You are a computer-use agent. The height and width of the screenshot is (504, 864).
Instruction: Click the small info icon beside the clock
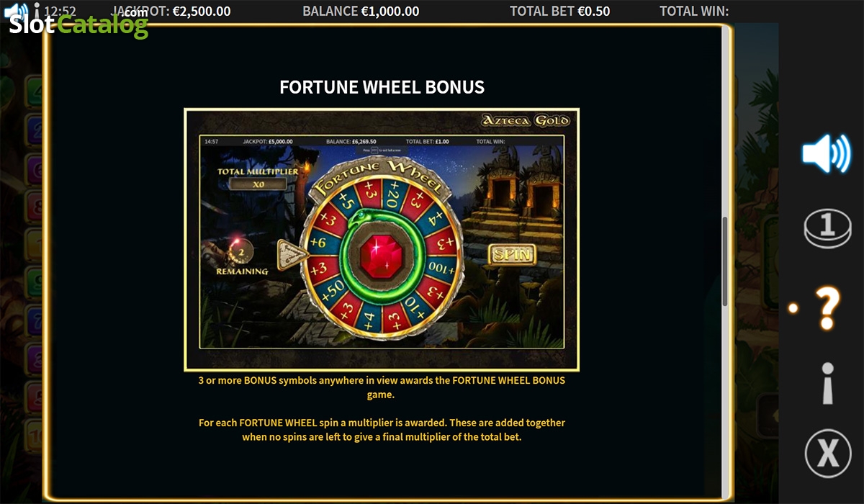tap(36, 11)
